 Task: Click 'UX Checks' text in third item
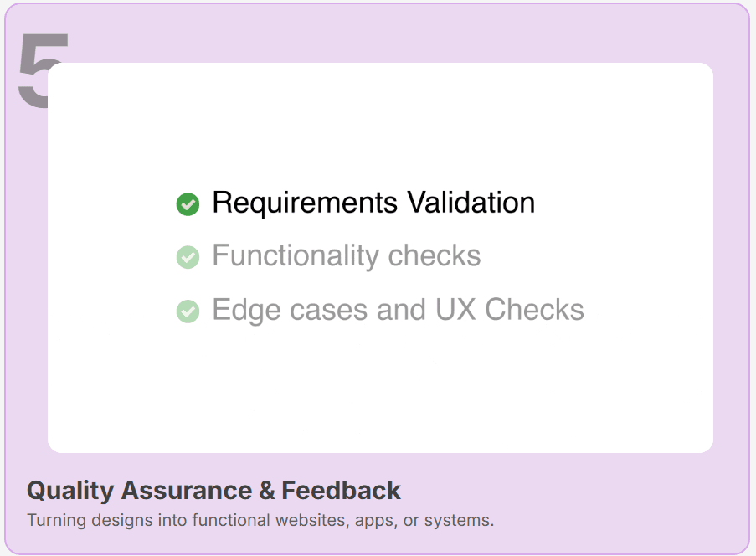coord(510,310)
